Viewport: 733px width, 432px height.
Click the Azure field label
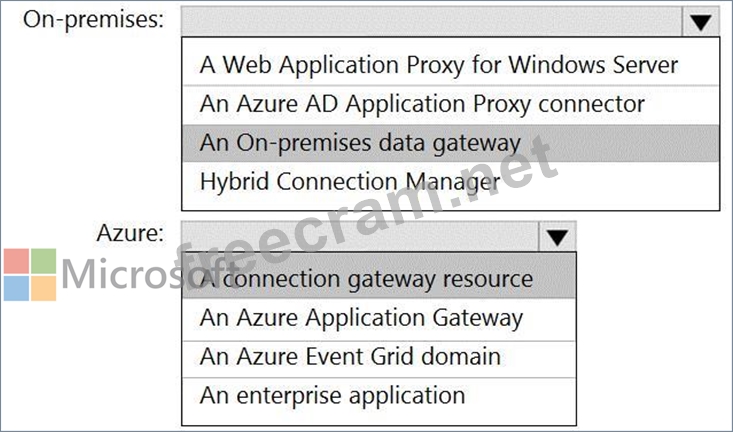pos(130,233)
